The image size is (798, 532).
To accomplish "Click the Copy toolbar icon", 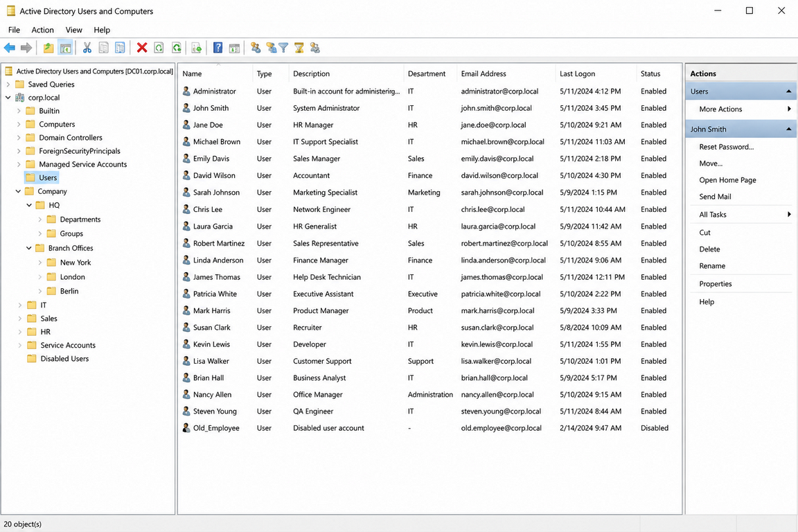I will [x=103, y=48].
